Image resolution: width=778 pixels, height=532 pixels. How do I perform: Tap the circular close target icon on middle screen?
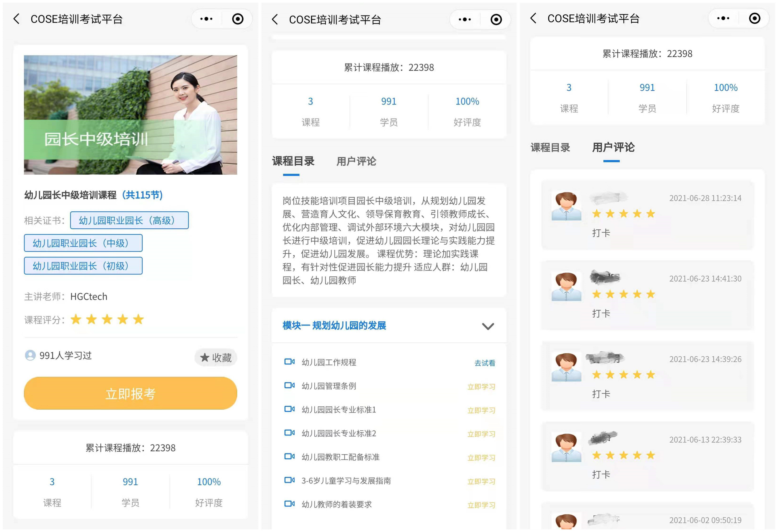point(496,19)
